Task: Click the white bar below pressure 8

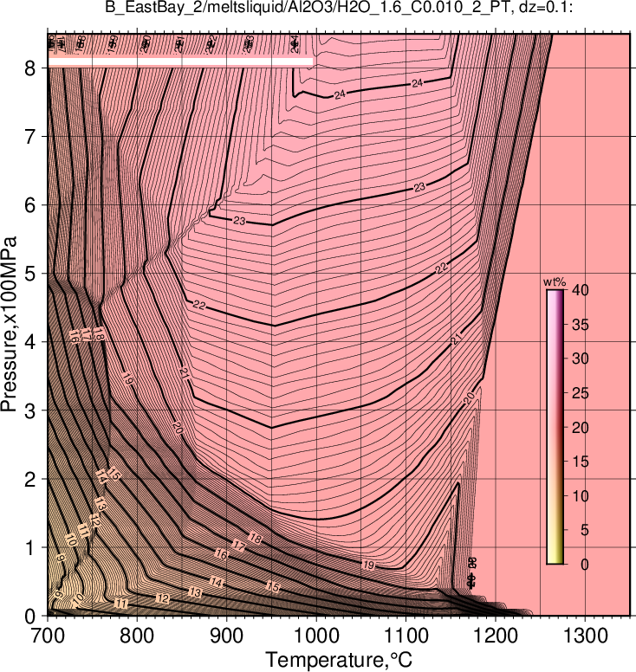Action: (x=180, y=61)
